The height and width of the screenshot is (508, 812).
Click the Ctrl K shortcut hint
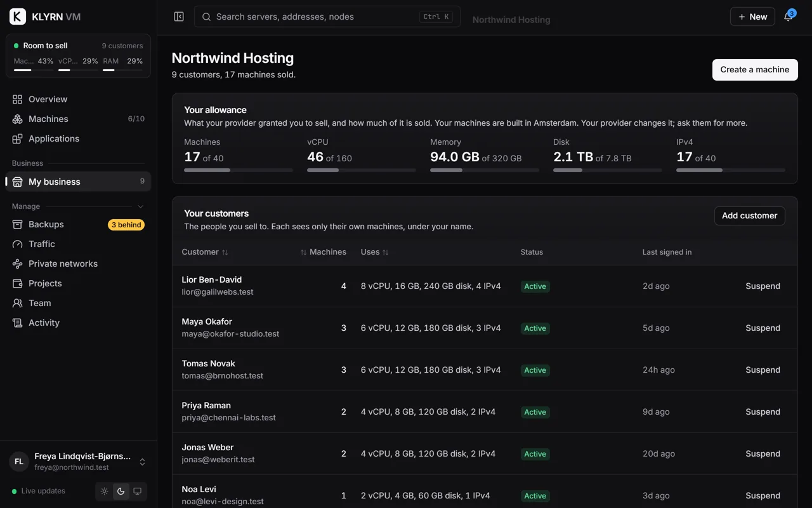pyautogui.click(x=436, y=17)
